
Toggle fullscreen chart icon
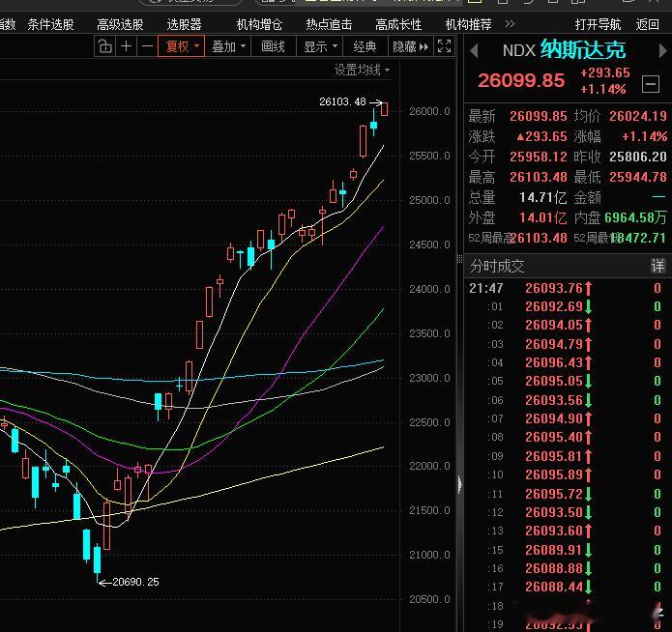(x=444, y=45)
